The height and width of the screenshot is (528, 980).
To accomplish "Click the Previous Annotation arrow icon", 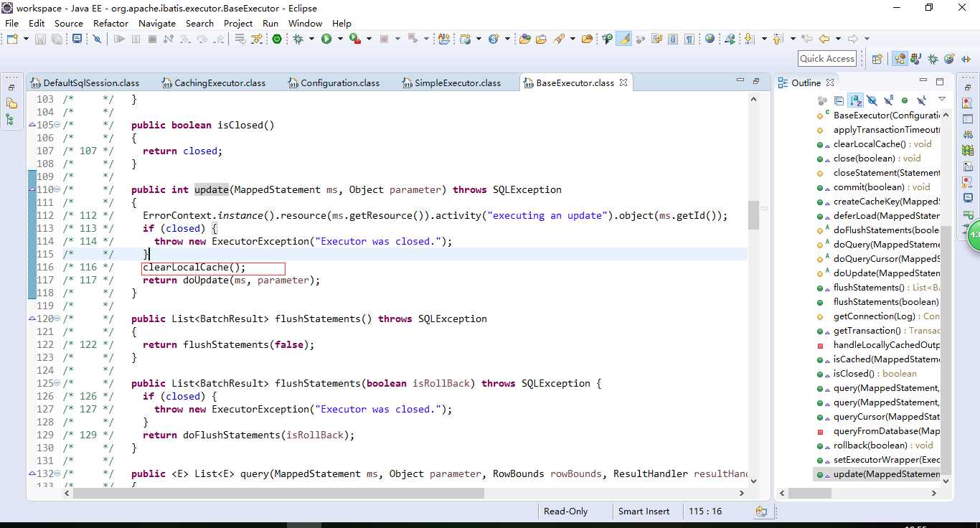I will [x=779, y=39].
